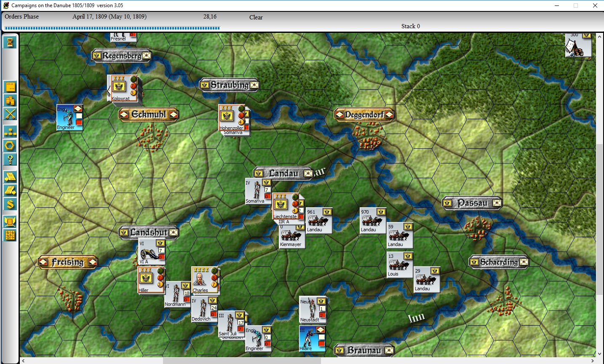Click the Straubing town label
This screenshot has height=364, width=604.
click(230, 85)
